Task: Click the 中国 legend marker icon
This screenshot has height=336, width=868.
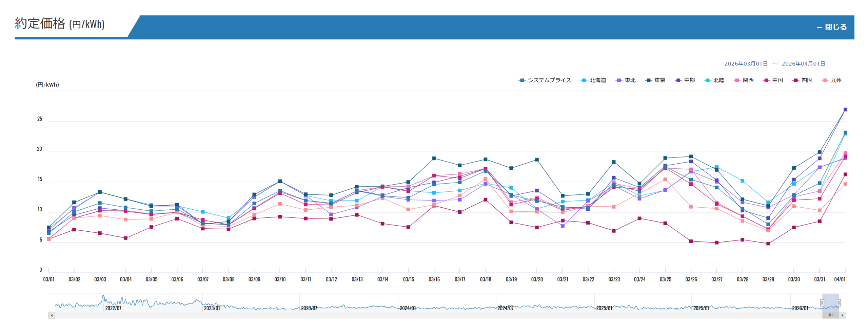Action: click(x=766, y=80)
